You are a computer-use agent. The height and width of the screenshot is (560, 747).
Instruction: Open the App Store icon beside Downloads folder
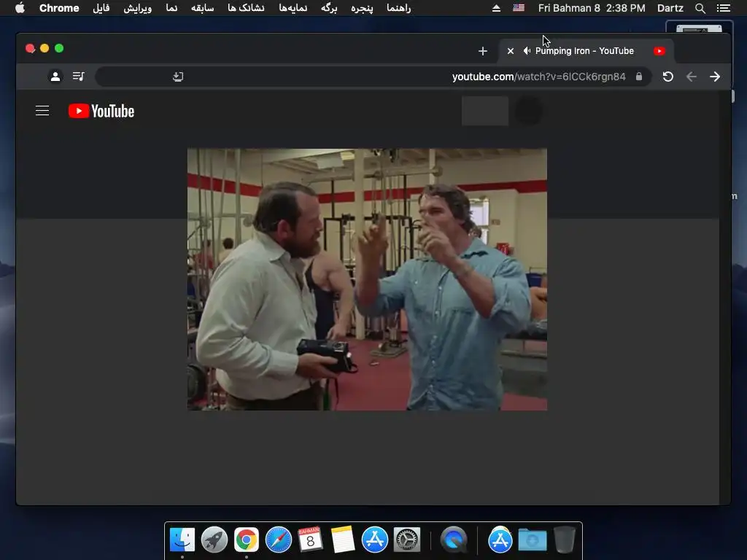pos(500,540)
